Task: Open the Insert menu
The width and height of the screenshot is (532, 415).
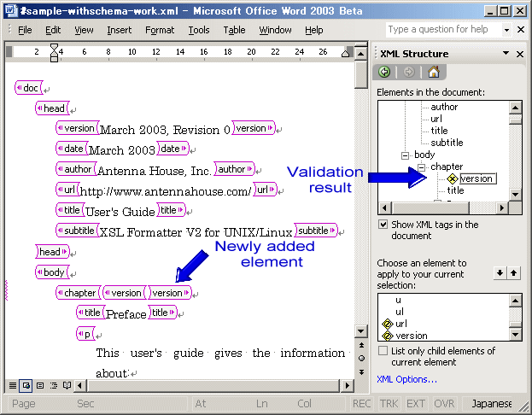Action: (x=119, y=30)
